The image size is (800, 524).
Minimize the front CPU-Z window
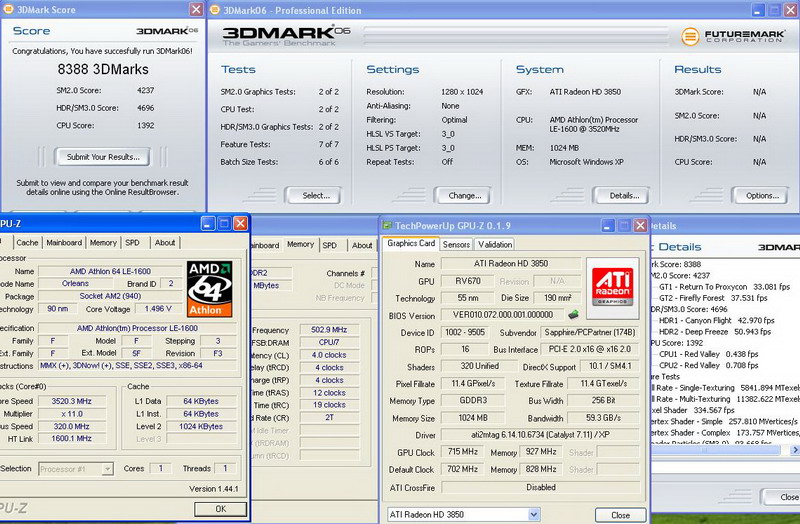(x=208, y=223)
